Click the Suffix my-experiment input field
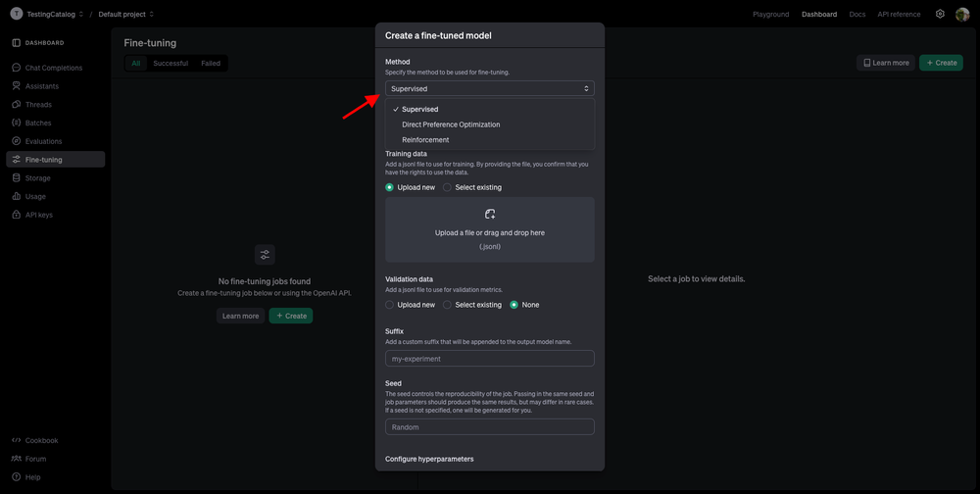980x494 pixels. [x=489, y=359]
